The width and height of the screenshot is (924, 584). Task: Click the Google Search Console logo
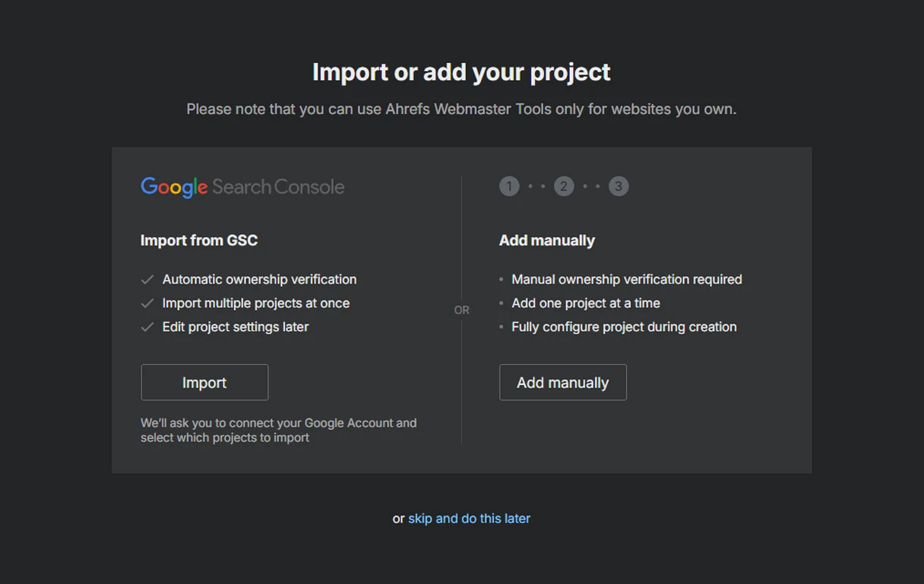click(x=242, y=187)
